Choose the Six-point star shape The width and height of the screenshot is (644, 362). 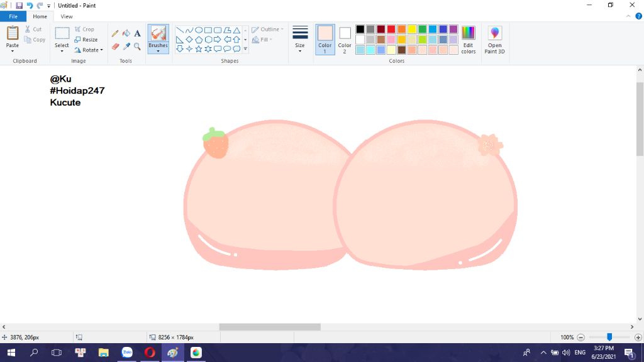point(208,49)
